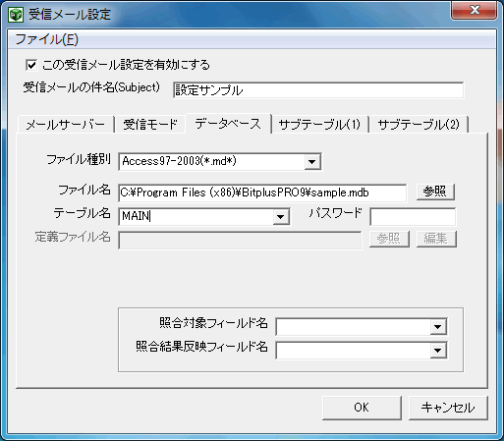Click the キャンセル button
504x441 pixels.
tap(448, 408)
